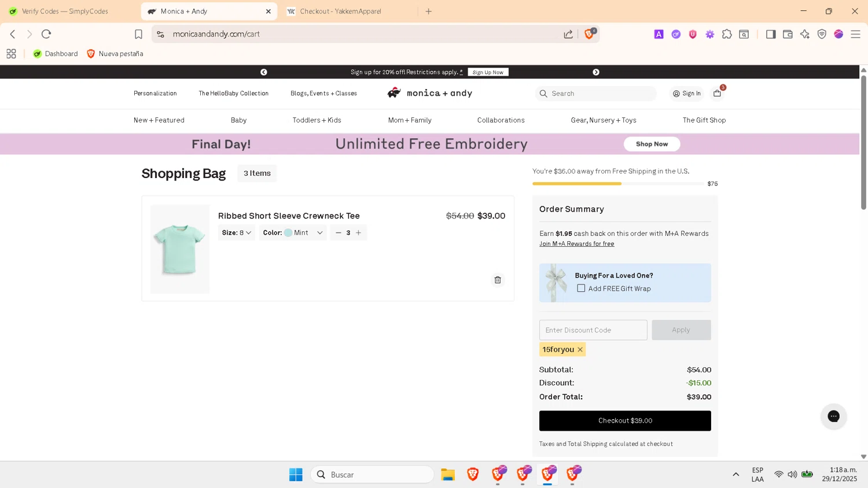This screenshot has width=868, height=488.
Task: Click the taskbar Buscar search box
Action: click(x=373, y=475)
